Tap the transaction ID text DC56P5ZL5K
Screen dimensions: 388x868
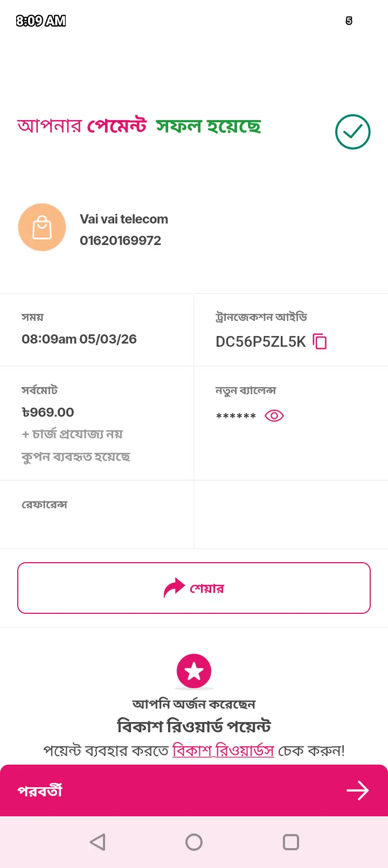click(x=261, y=342)
